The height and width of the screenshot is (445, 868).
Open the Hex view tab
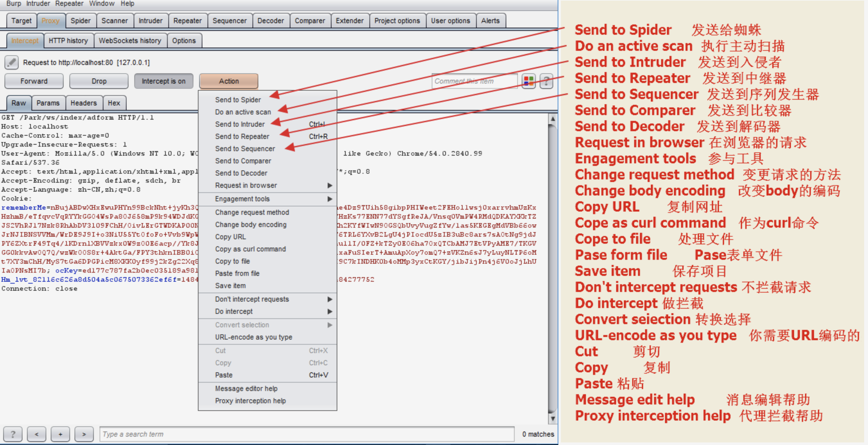(114, 103)
